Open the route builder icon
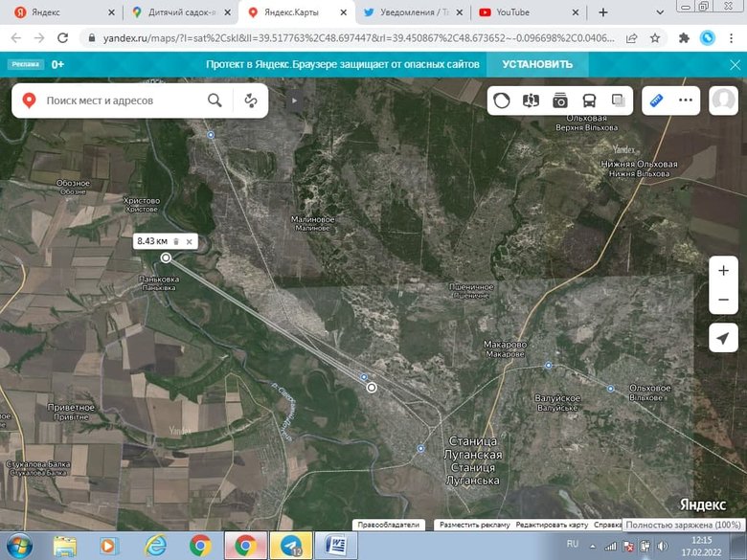Image resolution: width=747 pixels, height=560 pixels. point(251,101)
